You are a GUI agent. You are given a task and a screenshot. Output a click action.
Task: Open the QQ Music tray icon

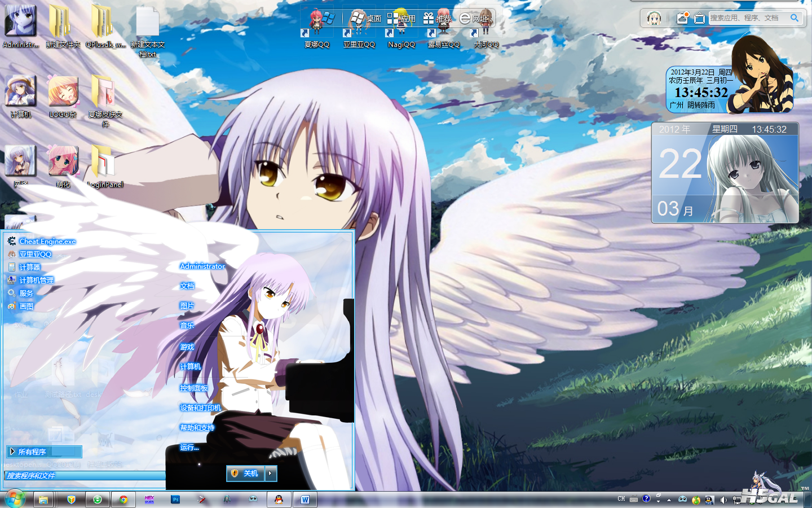(x=696, y=500)
